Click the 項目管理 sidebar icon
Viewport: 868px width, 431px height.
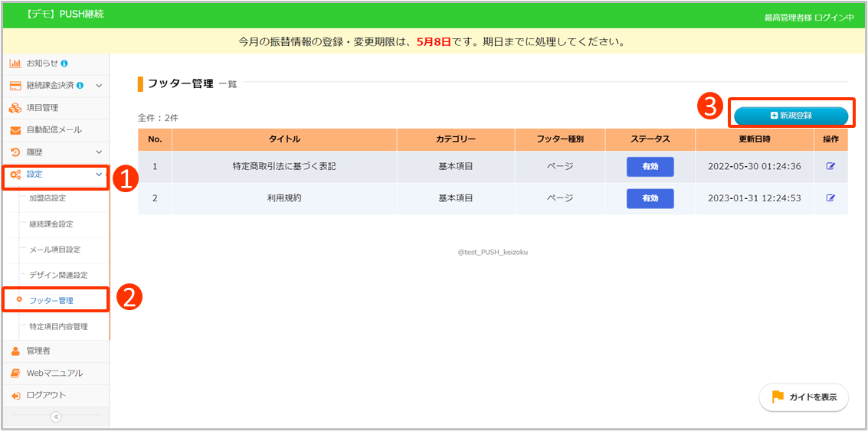15,108
